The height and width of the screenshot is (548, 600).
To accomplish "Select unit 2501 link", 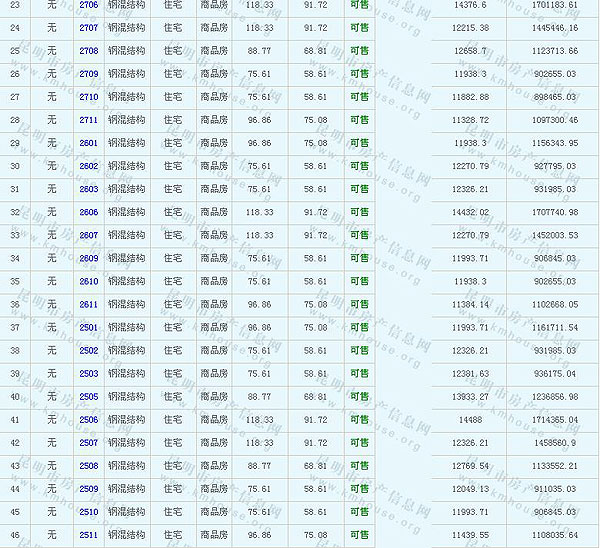I will pos(88,327).
